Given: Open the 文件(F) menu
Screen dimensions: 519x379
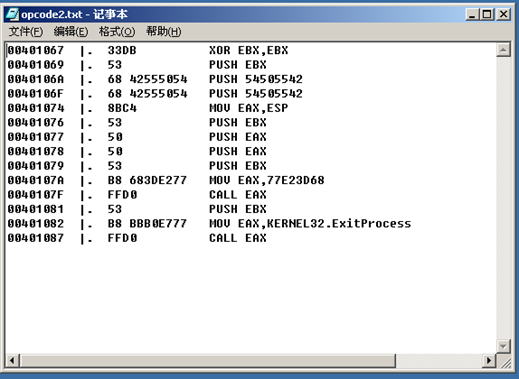Looking at the screenshot, I should point(26,32).
